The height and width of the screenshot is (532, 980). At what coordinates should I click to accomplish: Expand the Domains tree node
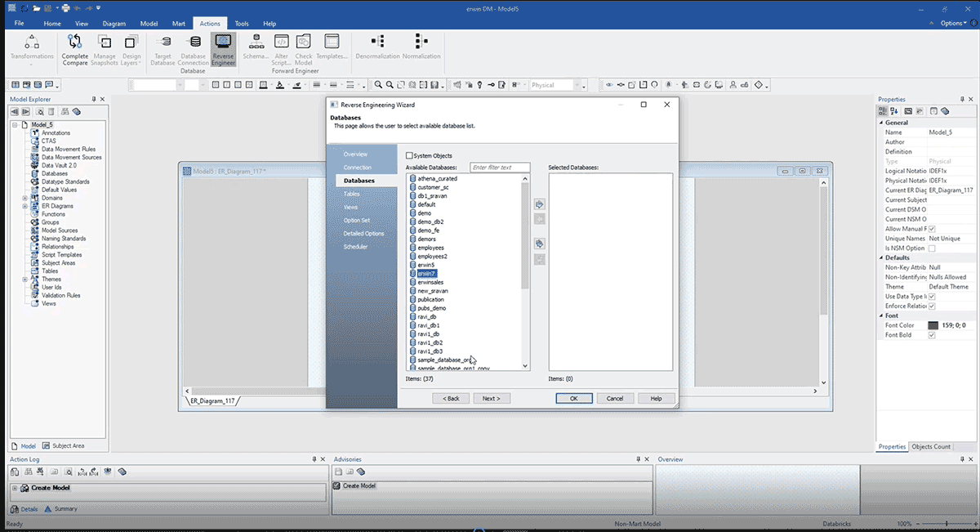[x=24, y=198]
